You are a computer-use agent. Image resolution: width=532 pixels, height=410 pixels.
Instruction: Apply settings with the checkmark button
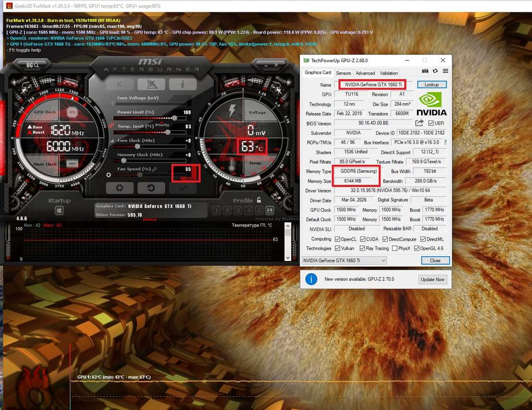click(183, 188)
